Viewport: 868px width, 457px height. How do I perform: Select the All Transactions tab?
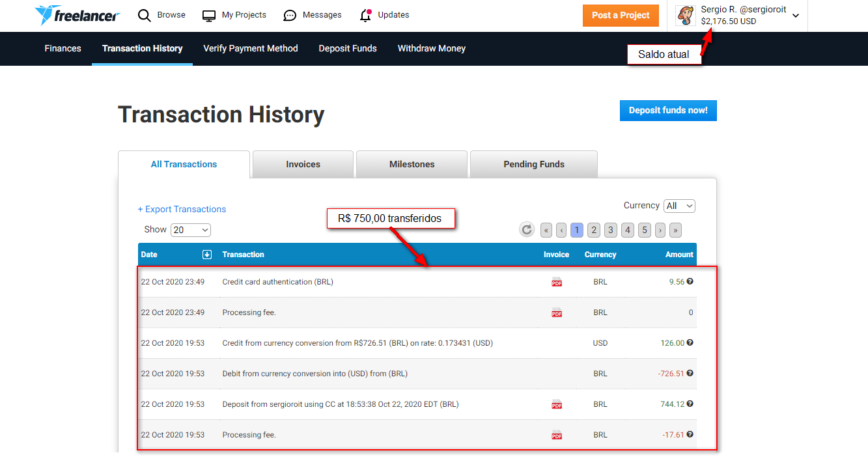184,164
